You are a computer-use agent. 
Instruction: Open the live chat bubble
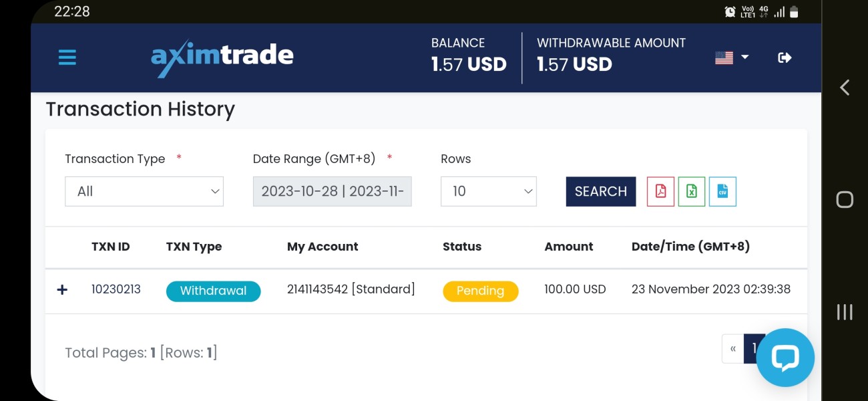785,358
